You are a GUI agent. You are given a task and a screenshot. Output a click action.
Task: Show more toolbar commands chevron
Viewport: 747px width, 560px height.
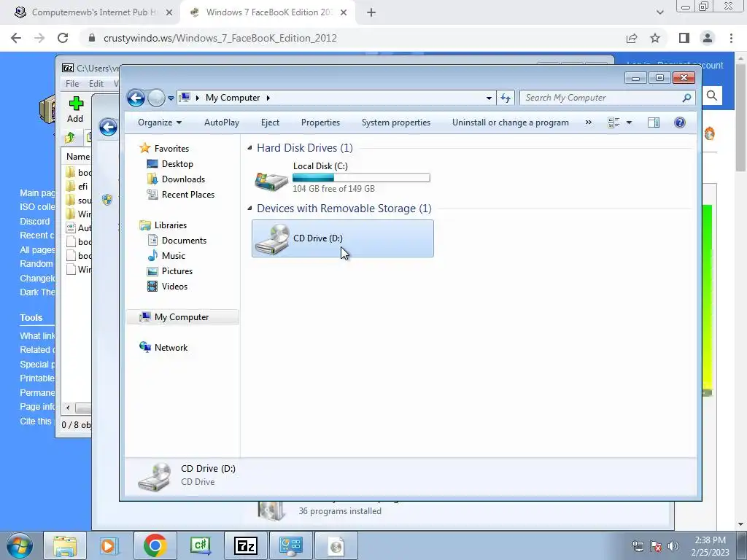(589, 122)
